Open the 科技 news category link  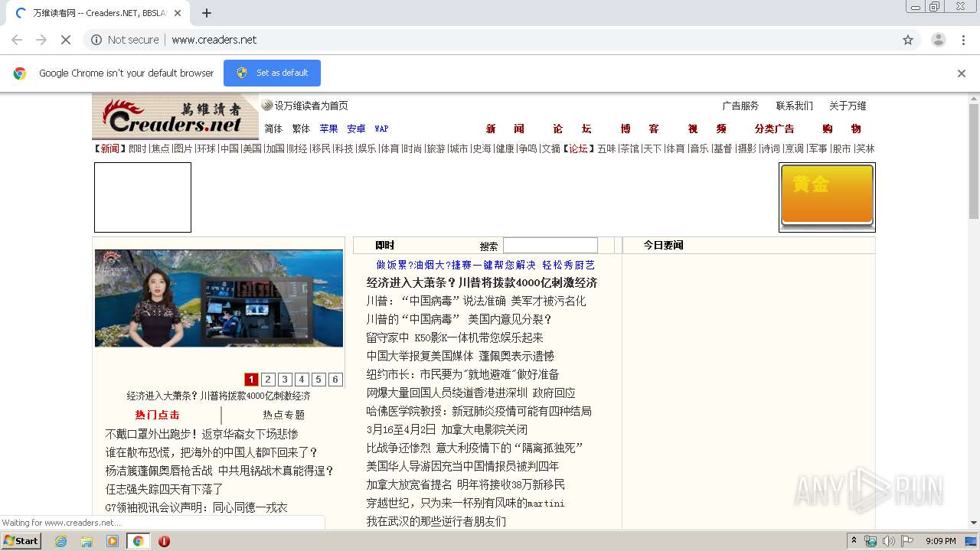tap(344, 148)
